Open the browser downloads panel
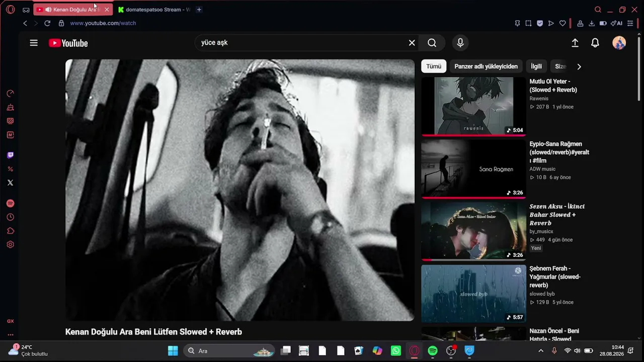The image size is (644, 362). [x=592, y=23]
